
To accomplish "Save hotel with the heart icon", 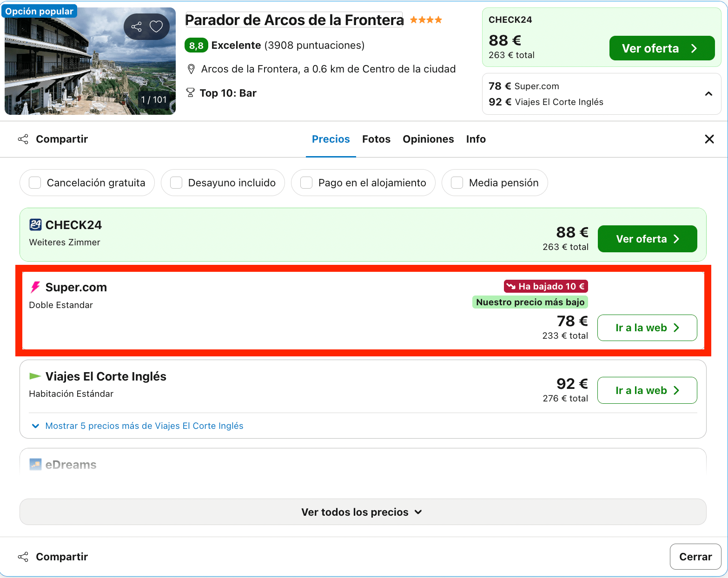I will coord(156,26).
